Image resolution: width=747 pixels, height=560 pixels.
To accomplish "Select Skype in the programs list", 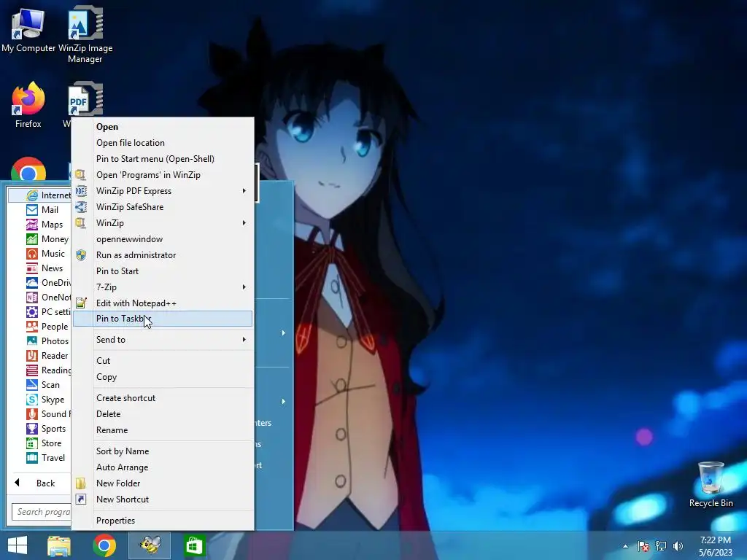I will (x=44, y=400).
